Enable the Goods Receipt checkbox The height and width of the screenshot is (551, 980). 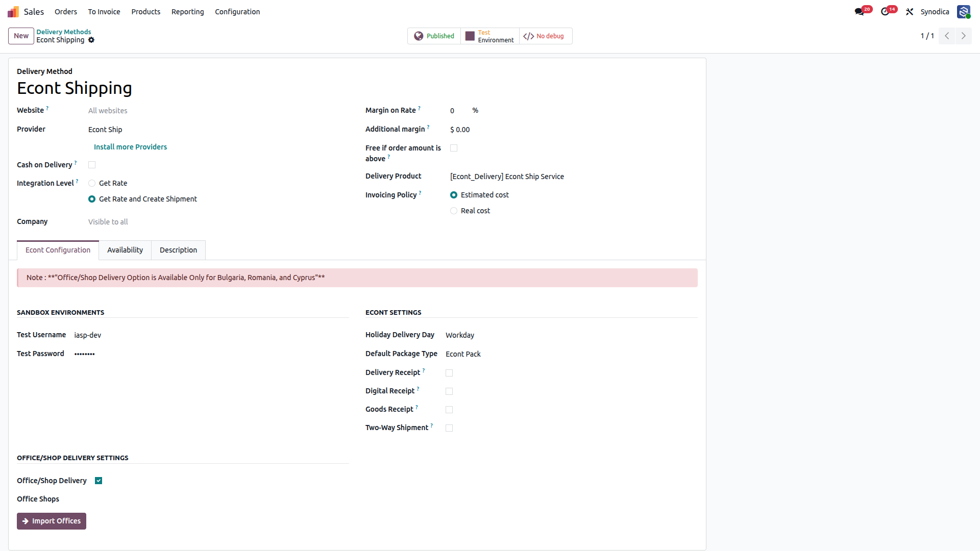click(x=449, y=410)
